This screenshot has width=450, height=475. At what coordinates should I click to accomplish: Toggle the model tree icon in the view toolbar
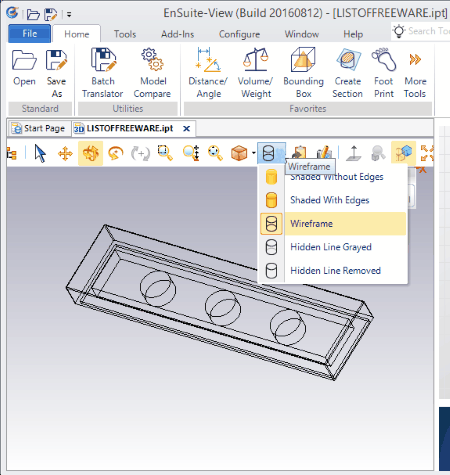pos(11,154)
